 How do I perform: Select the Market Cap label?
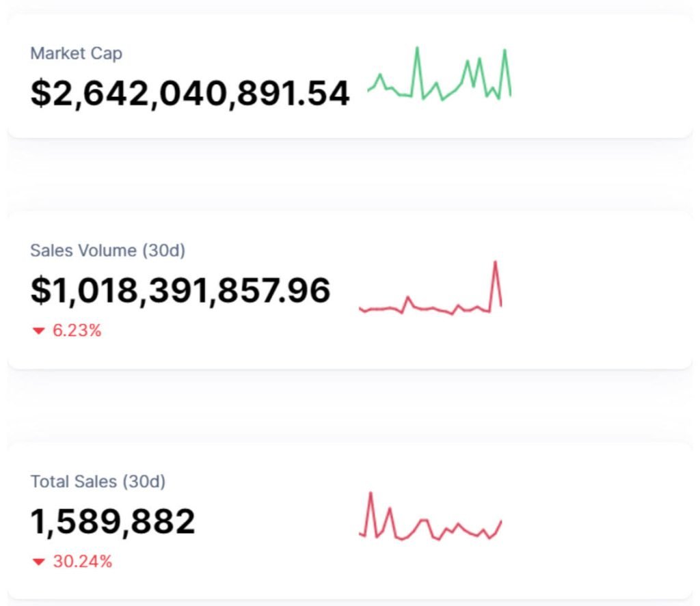[76, 53]
